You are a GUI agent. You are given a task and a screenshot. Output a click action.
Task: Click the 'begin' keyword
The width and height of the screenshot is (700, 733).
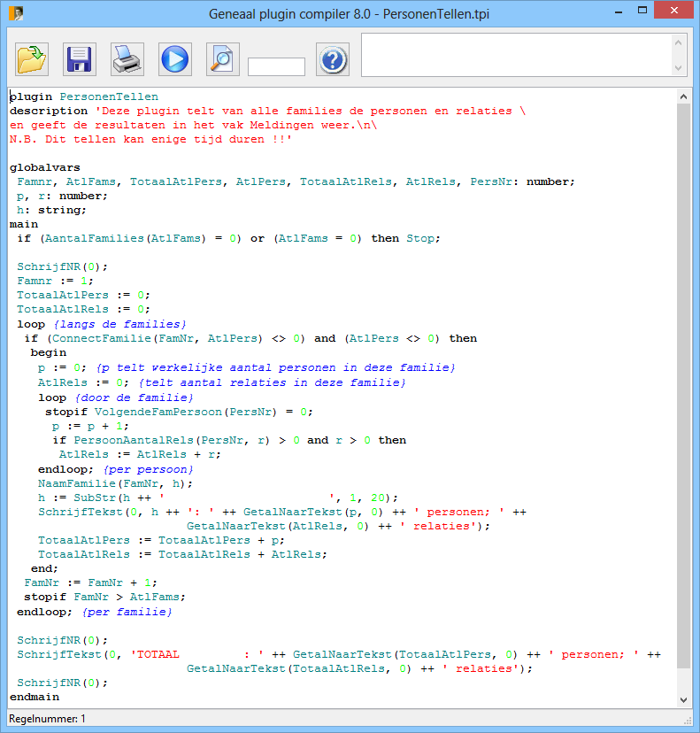point(49,352)
